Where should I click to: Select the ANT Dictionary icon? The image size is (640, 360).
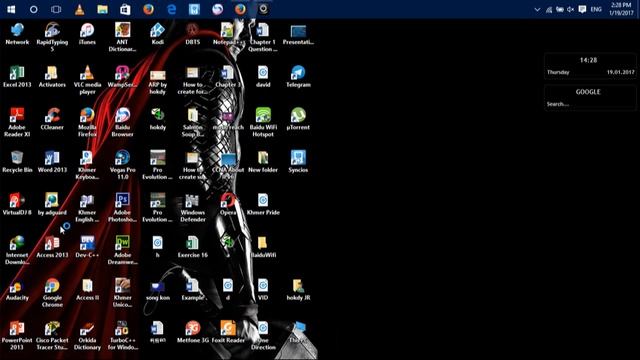122,37
